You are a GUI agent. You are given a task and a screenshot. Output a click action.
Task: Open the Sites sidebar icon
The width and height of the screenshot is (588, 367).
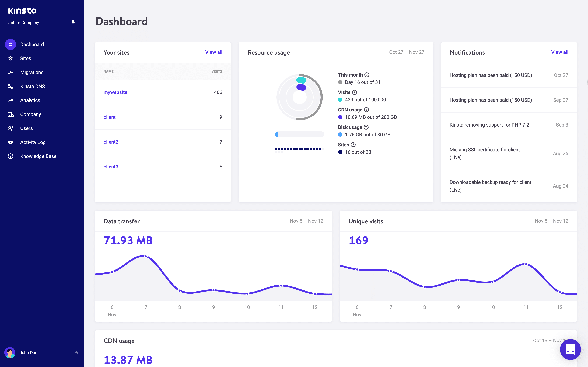coord(10,59)
